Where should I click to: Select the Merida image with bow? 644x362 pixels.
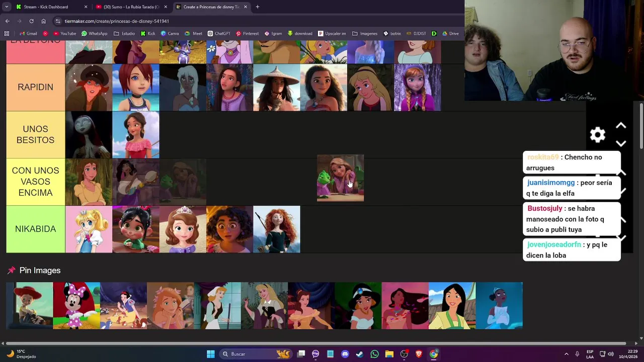[x=277, y=229]
